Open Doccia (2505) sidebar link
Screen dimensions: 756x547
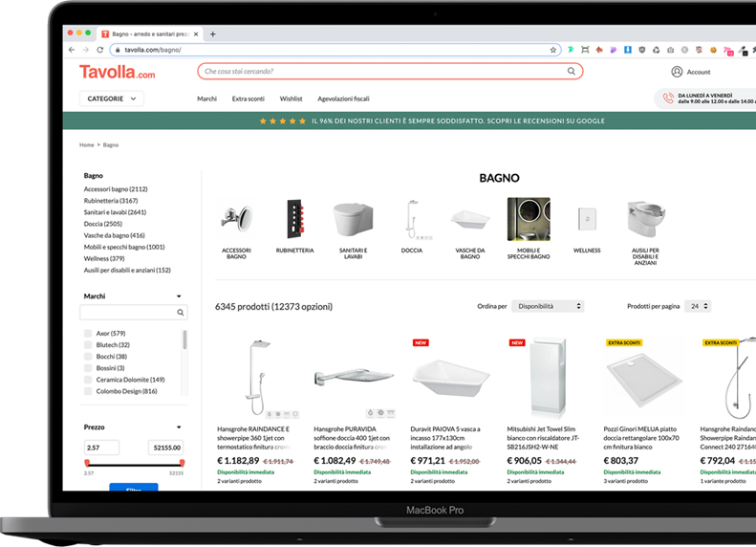pos(103,224)
